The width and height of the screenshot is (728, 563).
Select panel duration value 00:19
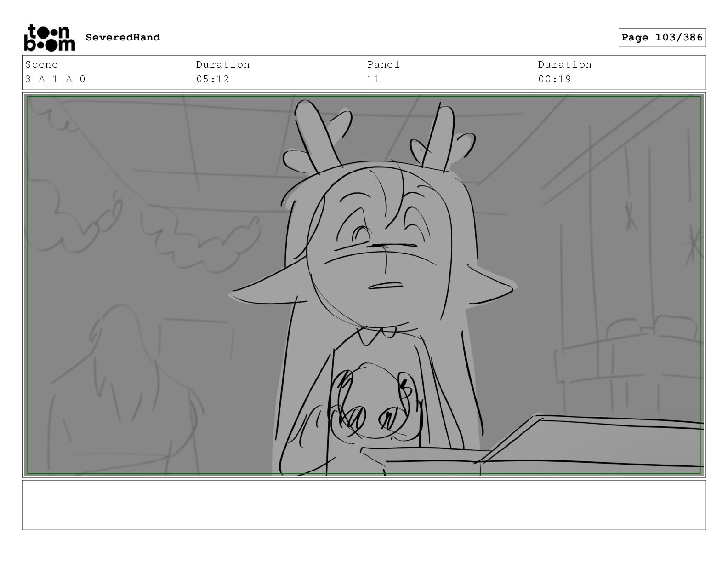[x=554, y=79]
